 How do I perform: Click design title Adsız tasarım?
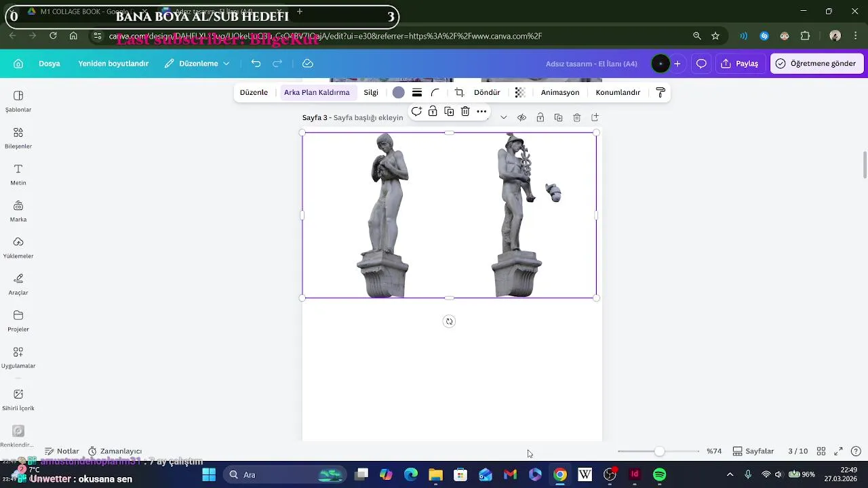(591, 64)
